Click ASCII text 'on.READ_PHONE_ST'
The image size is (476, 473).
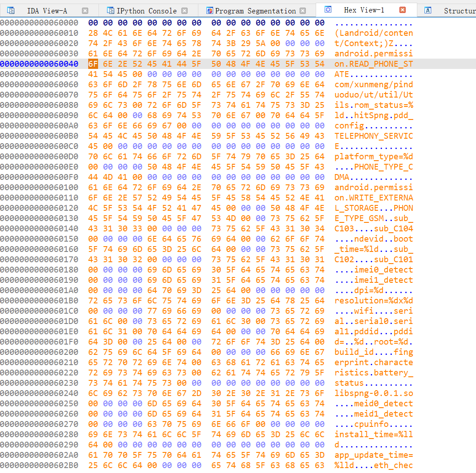click(x=374, y=64)
